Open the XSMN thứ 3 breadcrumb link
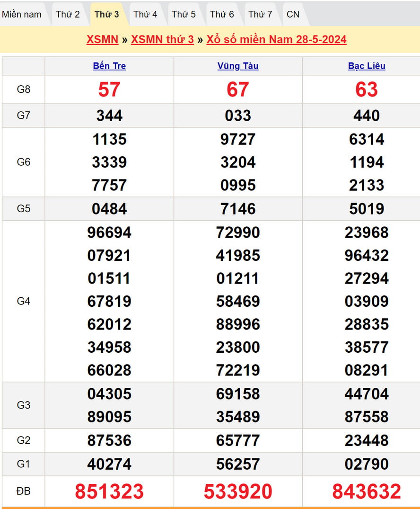Image resolution: width=420 pixels, height=509 pixels. point(162,39)
